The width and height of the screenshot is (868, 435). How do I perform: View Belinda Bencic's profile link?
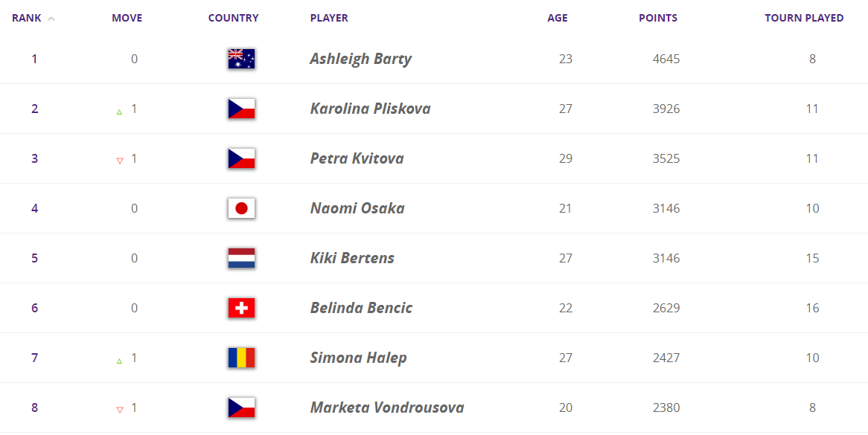tap(361, 308)
